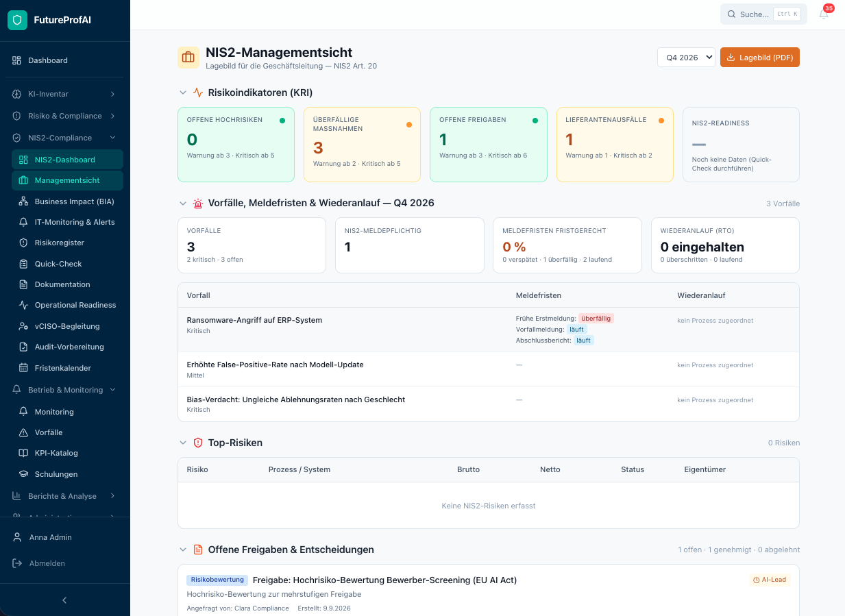Click the NIS2-Dashboard icon in the sidebar
Screen dimensions: 845x616
[x=23, y=160]
